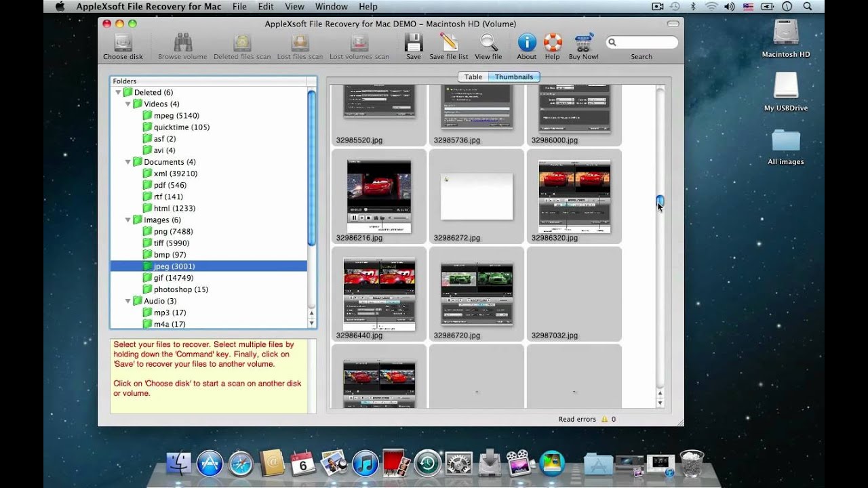
Task: Start a Deleted files scan
Action: click(242, 43)
